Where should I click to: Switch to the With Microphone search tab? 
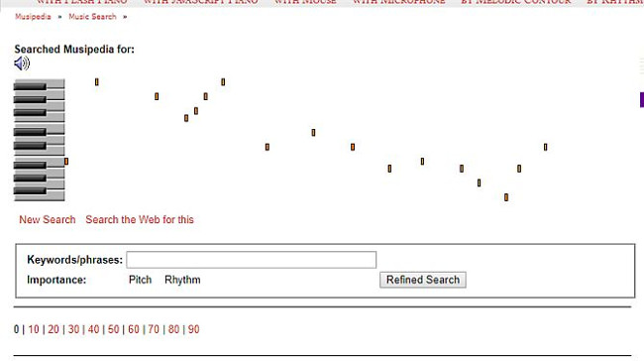(399, 2)
